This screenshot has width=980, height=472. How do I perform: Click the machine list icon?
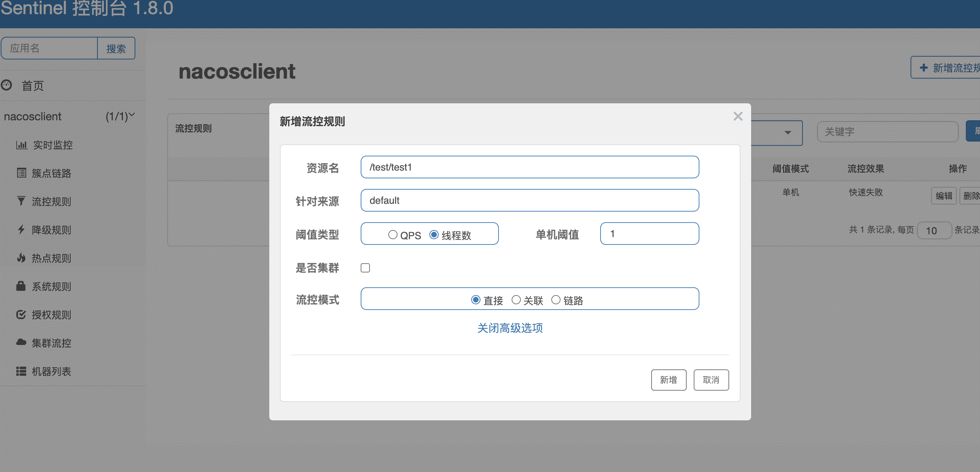point(21,371)
